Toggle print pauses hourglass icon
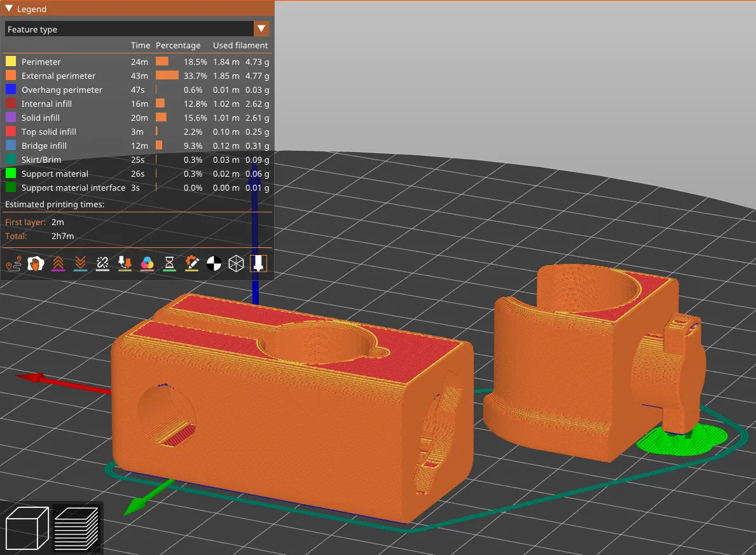Screen dimensions: 756x555 pos(169,264)
